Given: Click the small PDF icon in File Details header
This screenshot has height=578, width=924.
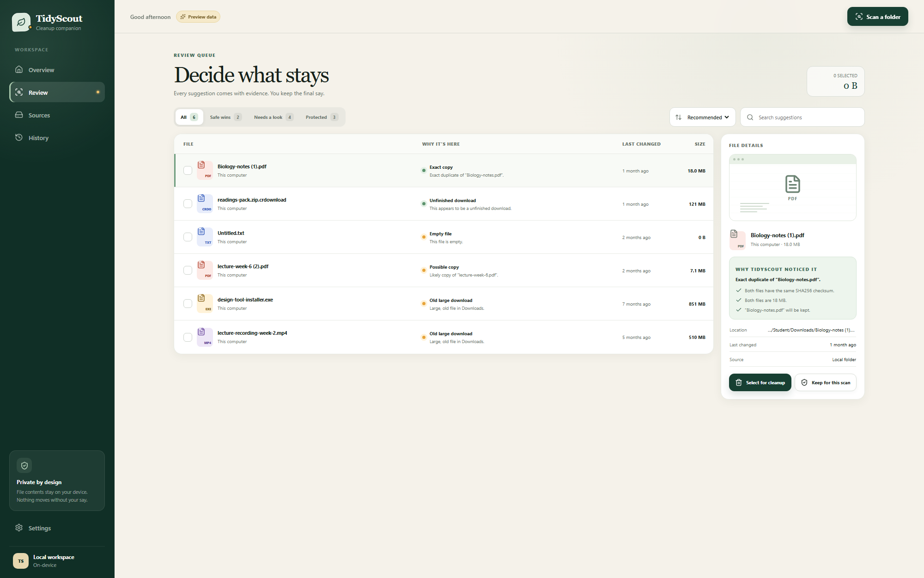Looking at the screenshot, I should (737, 240).
